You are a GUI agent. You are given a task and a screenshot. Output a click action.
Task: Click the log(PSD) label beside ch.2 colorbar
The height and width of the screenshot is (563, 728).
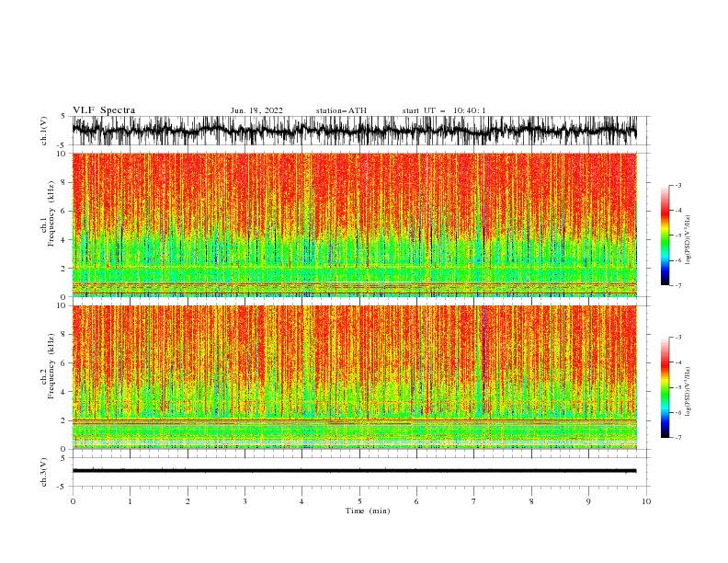pyautogui.click(x=688, y=391)
